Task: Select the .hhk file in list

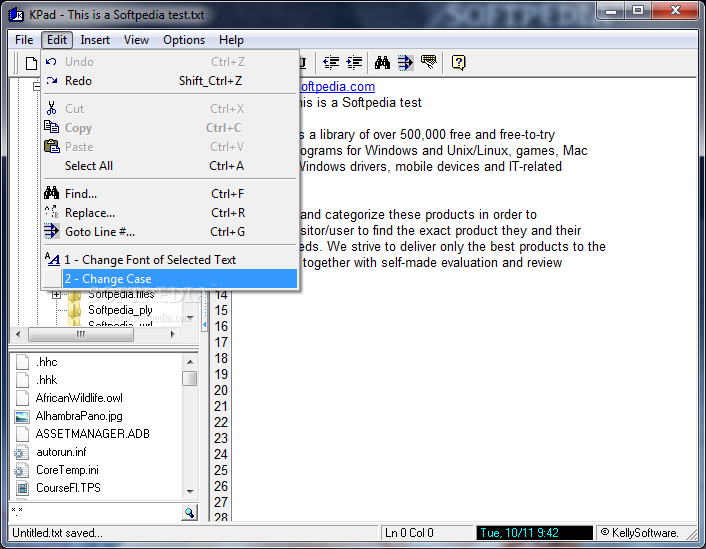Action: [46, 380]
